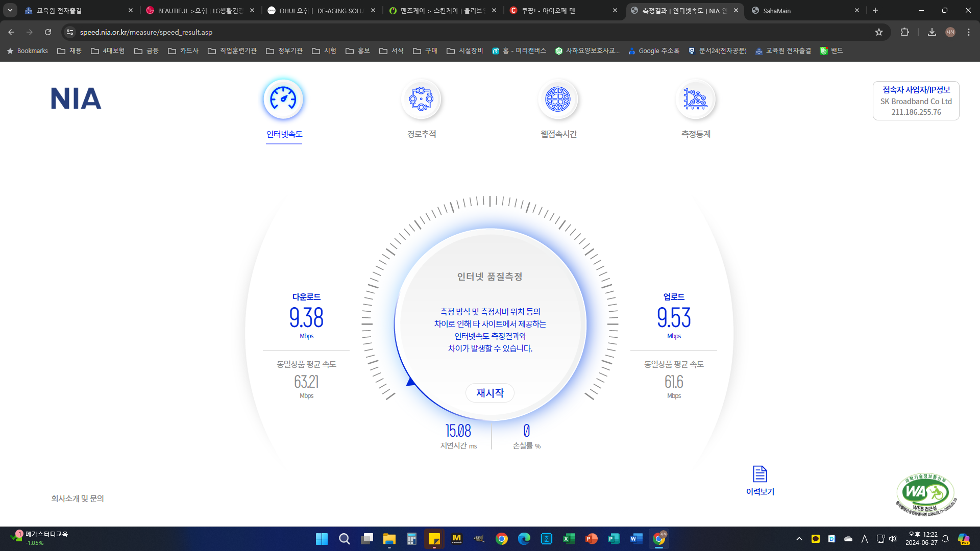
Task: Open the Calculator from the taskbar
Action: [x=412, y=539]
